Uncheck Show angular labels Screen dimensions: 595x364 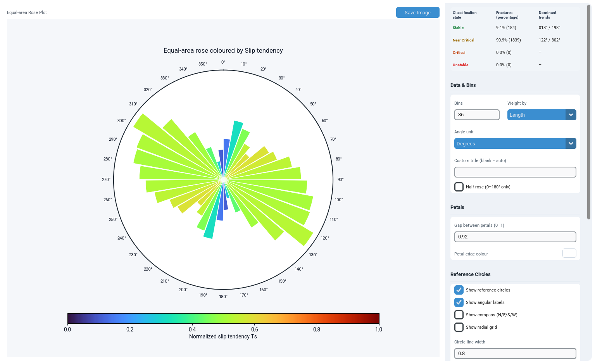(459, 302)
